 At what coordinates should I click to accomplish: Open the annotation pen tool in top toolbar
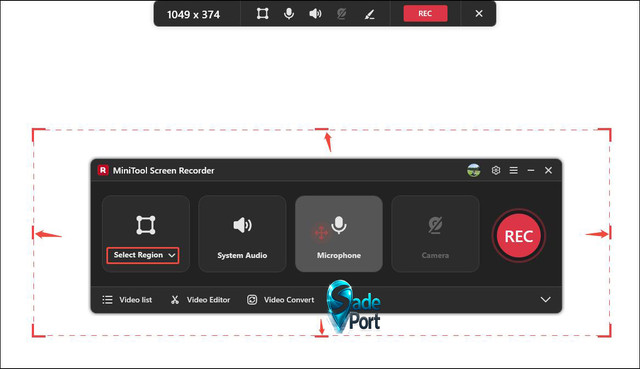[369, 15]
